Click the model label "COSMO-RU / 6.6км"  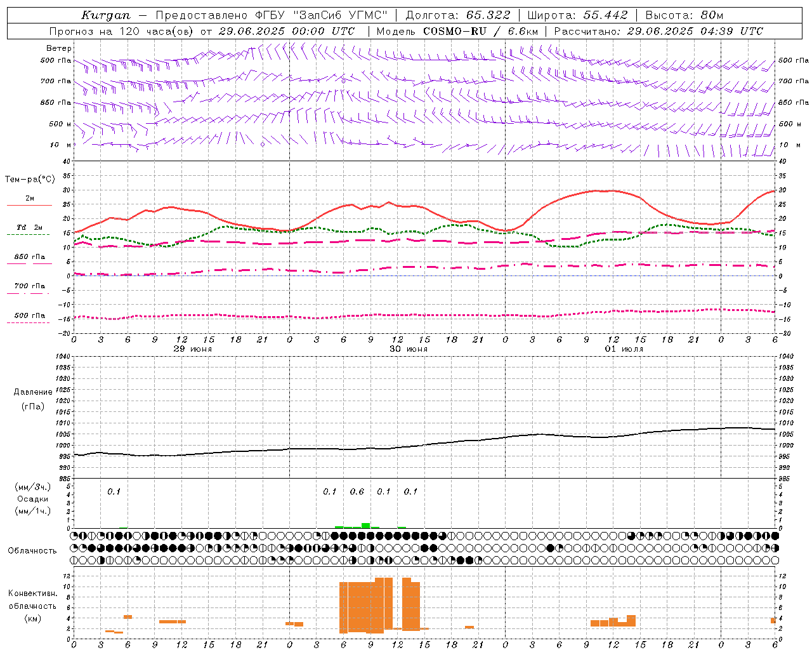480,31
